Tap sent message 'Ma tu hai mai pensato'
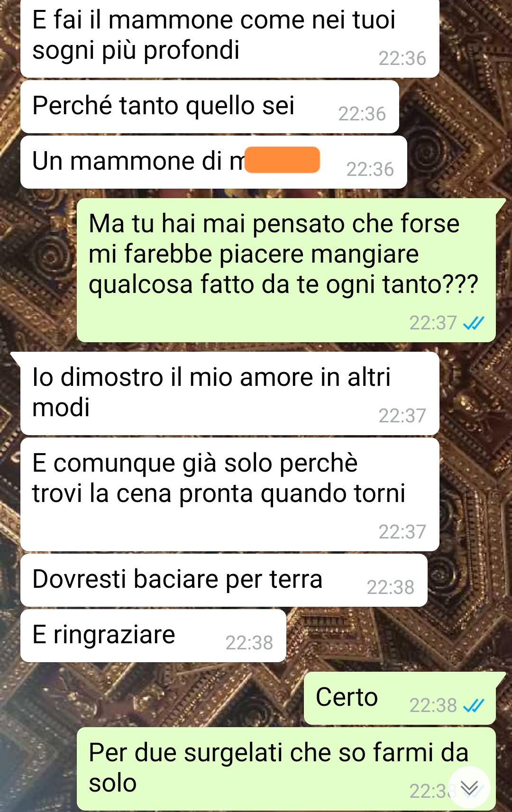 (286, 270)
